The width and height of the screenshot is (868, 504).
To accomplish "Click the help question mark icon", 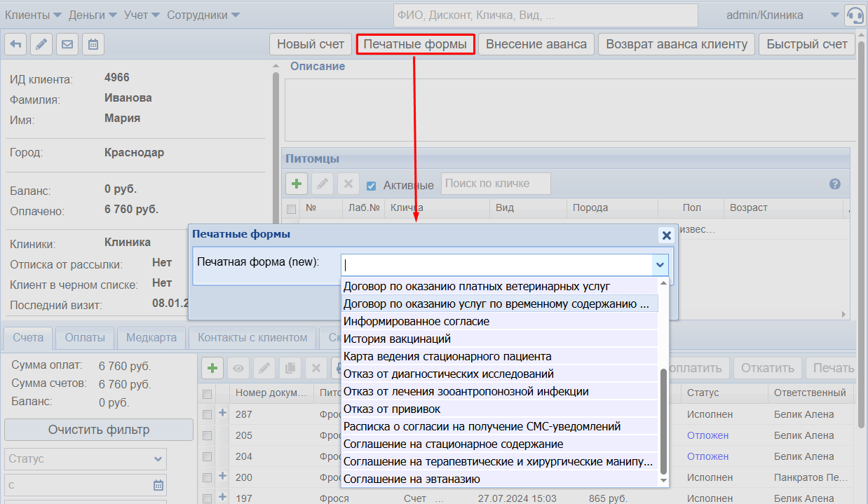I will tap(834, 184).
